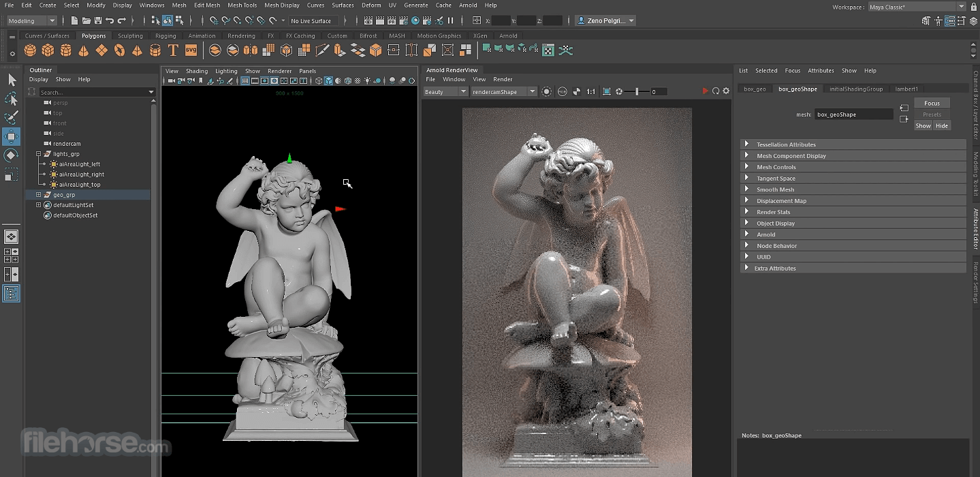The height and width of the screenshot is (477, 980).
Task: Toggle Use All Lights bulb icon
Action: click(367, 80)
